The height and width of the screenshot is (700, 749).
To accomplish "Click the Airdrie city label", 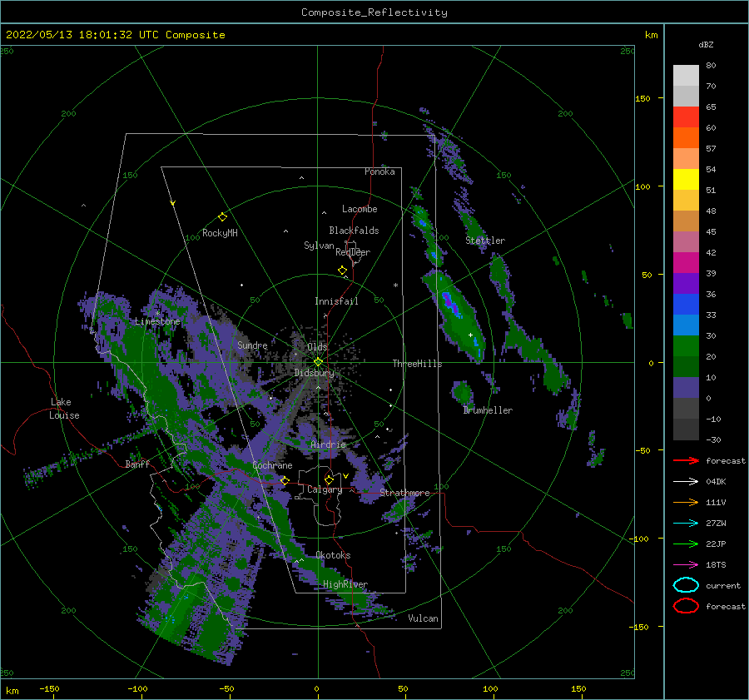I will click(x=328, y=444).
